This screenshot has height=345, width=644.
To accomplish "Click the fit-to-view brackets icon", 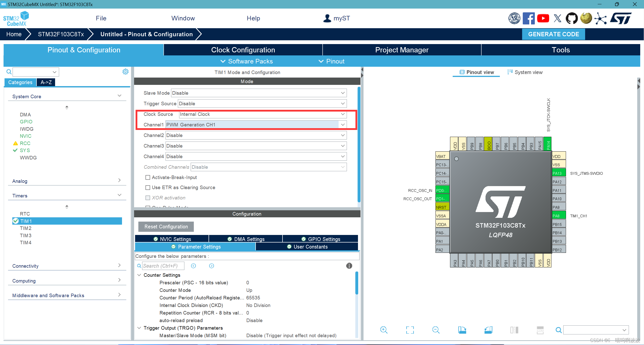I will (410, 330).
